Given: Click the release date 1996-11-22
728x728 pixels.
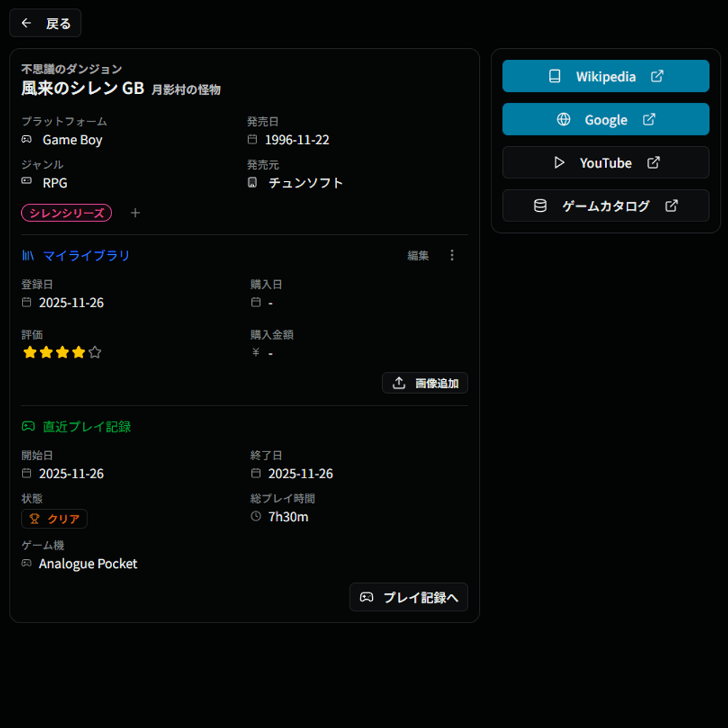Looking at the screenshot, I should click(297, 140).
